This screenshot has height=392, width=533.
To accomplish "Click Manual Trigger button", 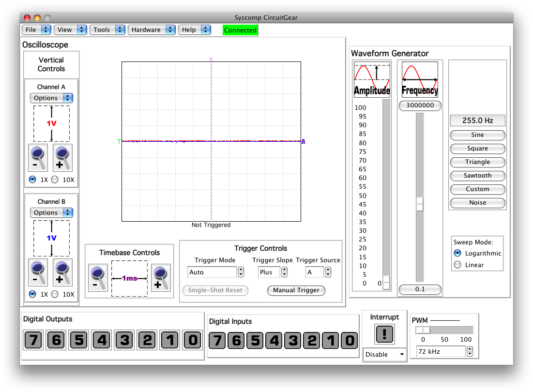I will click(296, 290).
